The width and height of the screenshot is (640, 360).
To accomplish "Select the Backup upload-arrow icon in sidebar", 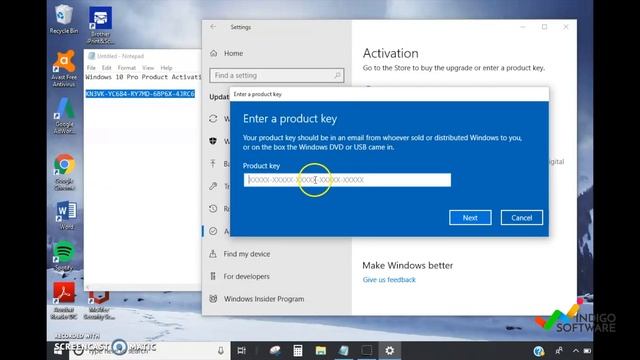I will pos(213,164).
